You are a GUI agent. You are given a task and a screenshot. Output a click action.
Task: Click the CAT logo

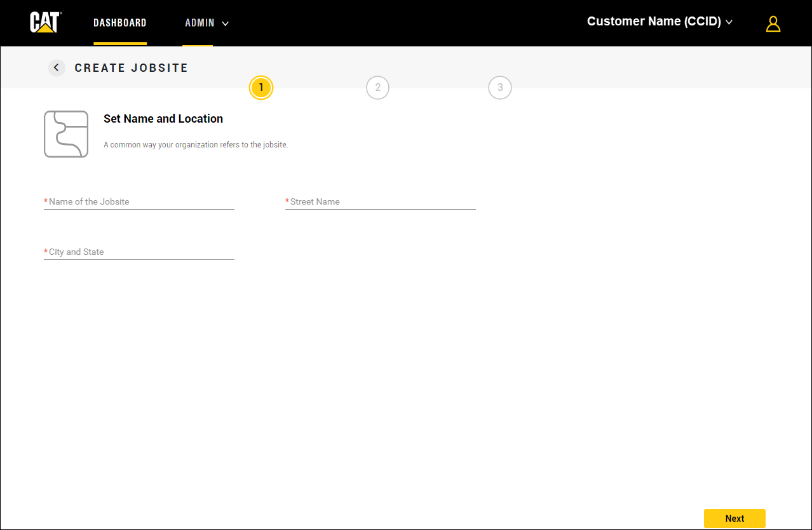[45, 22]
